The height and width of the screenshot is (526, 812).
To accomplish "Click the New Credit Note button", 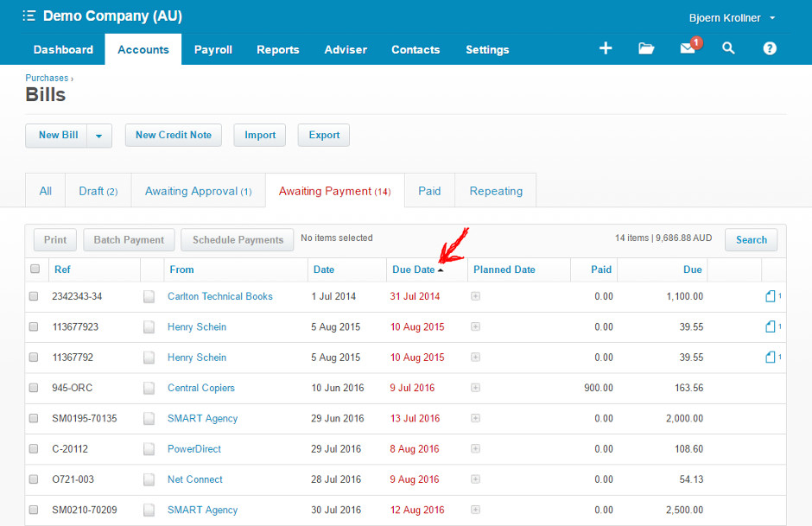I will (173, 135).
